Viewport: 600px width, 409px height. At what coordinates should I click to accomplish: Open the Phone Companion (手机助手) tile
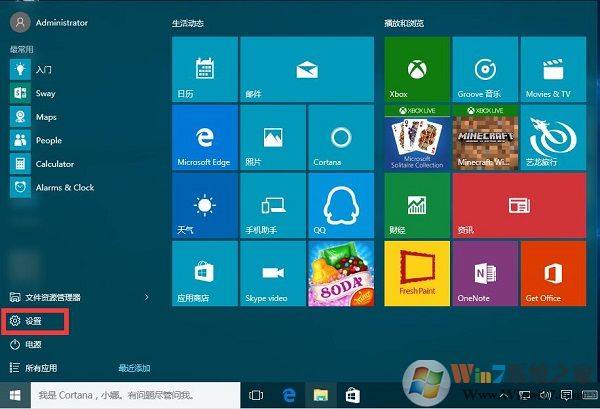273,205
